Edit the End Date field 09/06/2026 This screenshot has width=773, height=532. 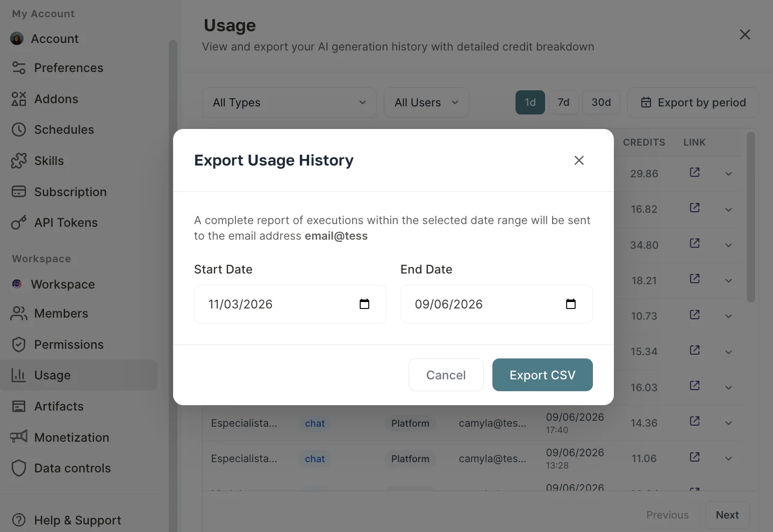click(x=497, y=304)
